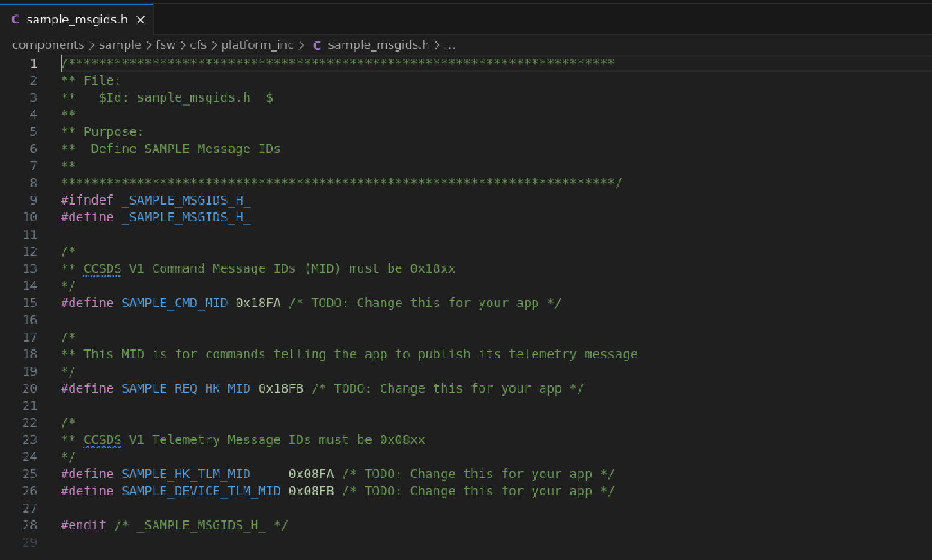Viewport: 932px width, 560px height.
Task: Click the value 0x18FB
Action: click(x=281, y=388)
